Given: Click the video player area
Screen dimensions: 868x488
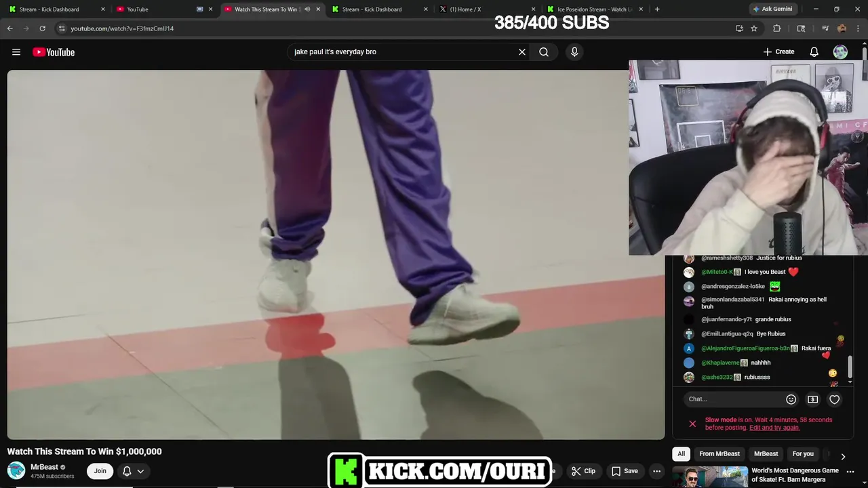Looking at the screenshot, I should click(336, 255).
